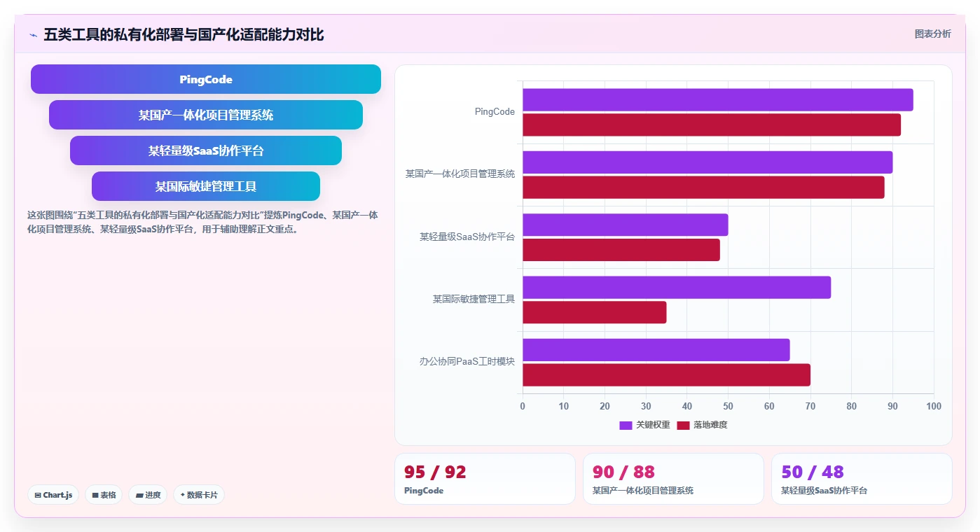Click the 某国际敏捷管理工具 y-axis label

(474, 300)
